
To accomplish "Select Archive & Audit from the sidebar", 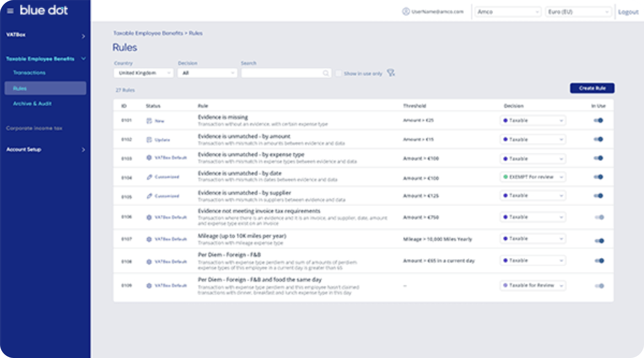I will pos(32,104).
